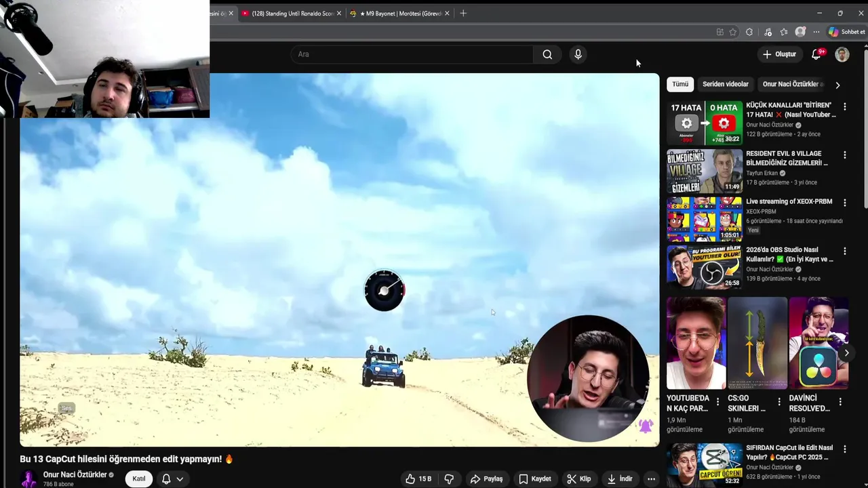Click the pink subscribe bell watermark in video
The image size is (868, 488).
pyautogui.click(x=646, y=426)
